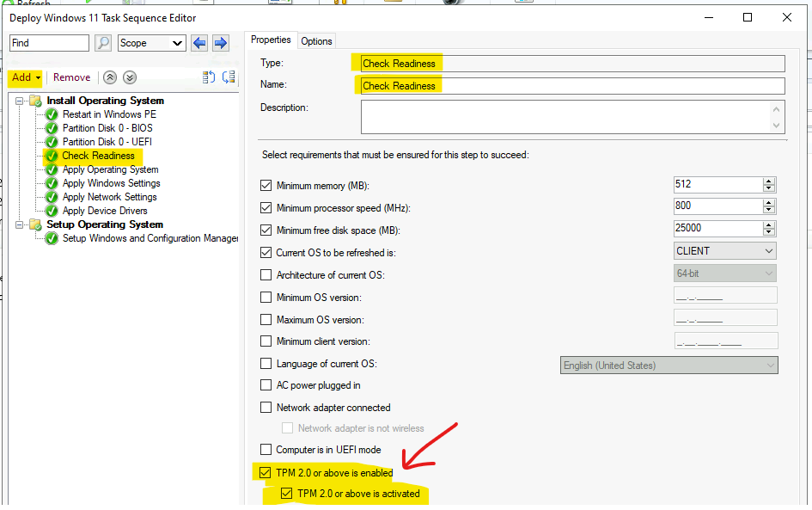812x510 pixels.
Task: Maximize the Task Sequence Editor window
Action: [x=748, y=17]
